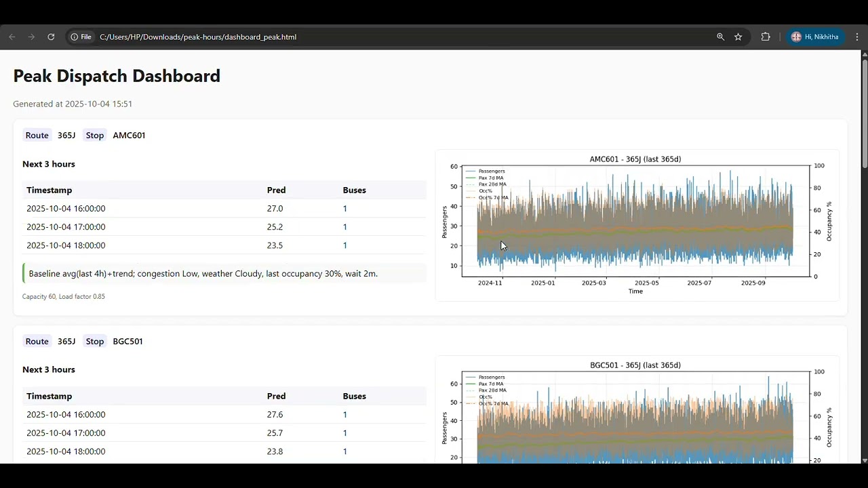Click the Generated at 2025-10-04 15:51 text

point(73,104)
